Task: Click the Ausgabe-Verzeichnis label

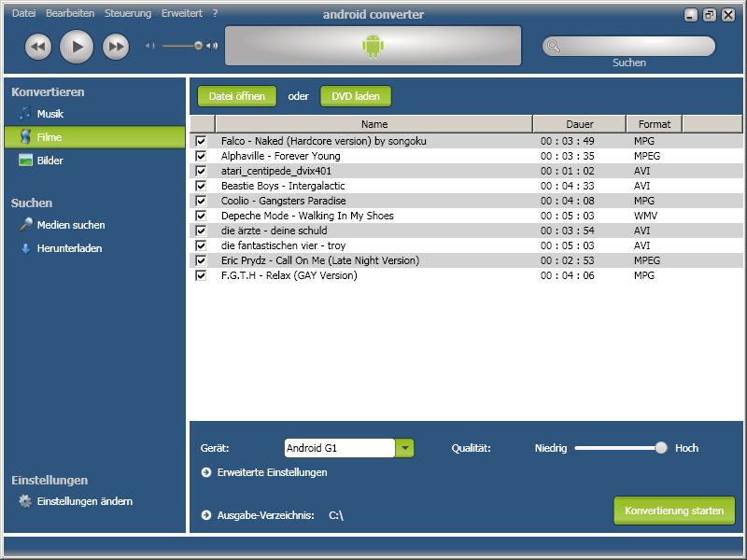Action: [266, 515]
